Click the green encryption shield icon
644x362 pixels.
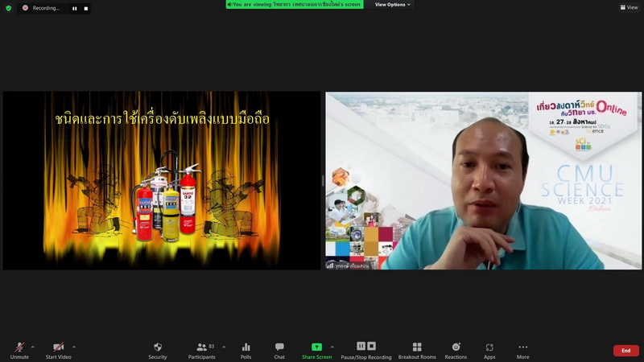[9, 8]
